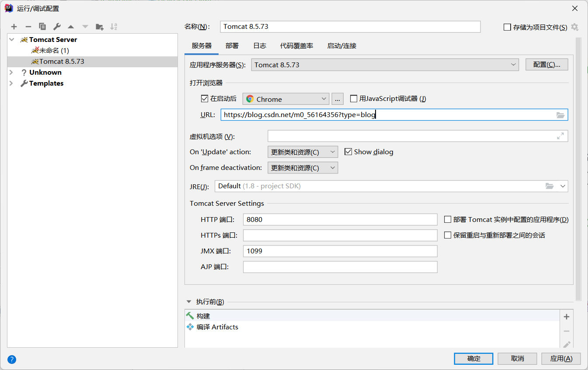
Task: Browse for URL with folder icon
Action: pos(560,115)
